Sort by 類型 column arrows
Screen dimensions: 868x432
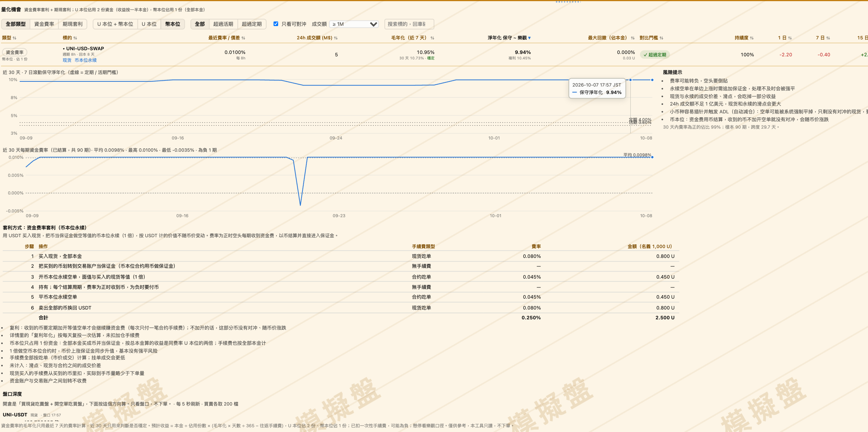(15, 38)
